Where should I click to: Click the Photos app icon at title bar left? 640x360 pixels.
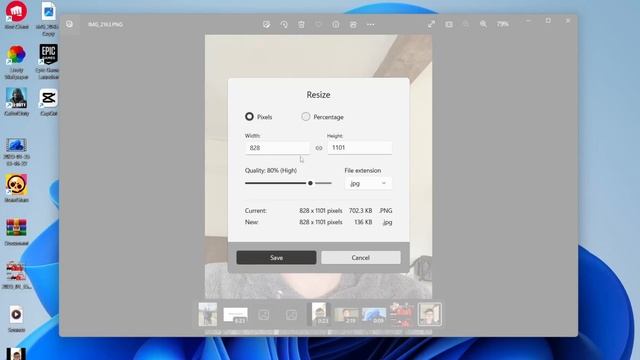click(69, 24)
